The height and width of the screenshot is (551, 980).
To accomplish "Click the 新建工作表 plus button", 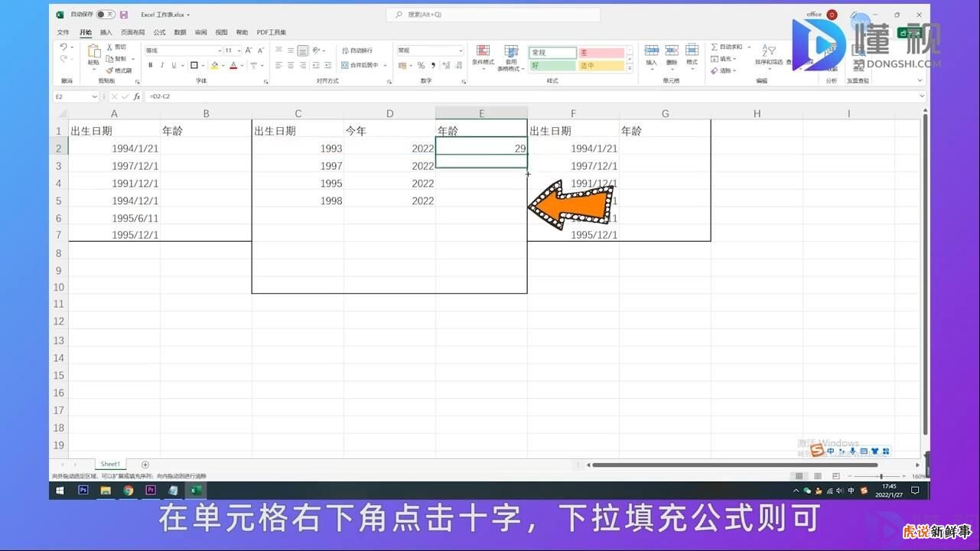I will pos(145,464).
